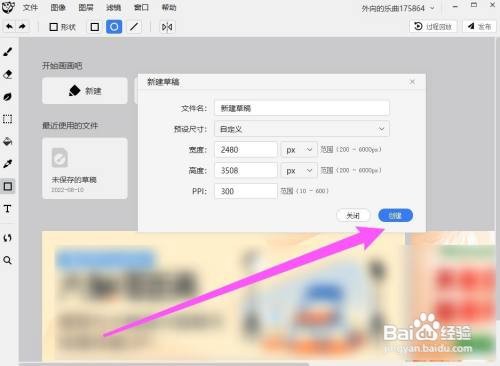Click the mirror symmetry icon
This screenshot has width=500, height=366.
click(167, 27)
